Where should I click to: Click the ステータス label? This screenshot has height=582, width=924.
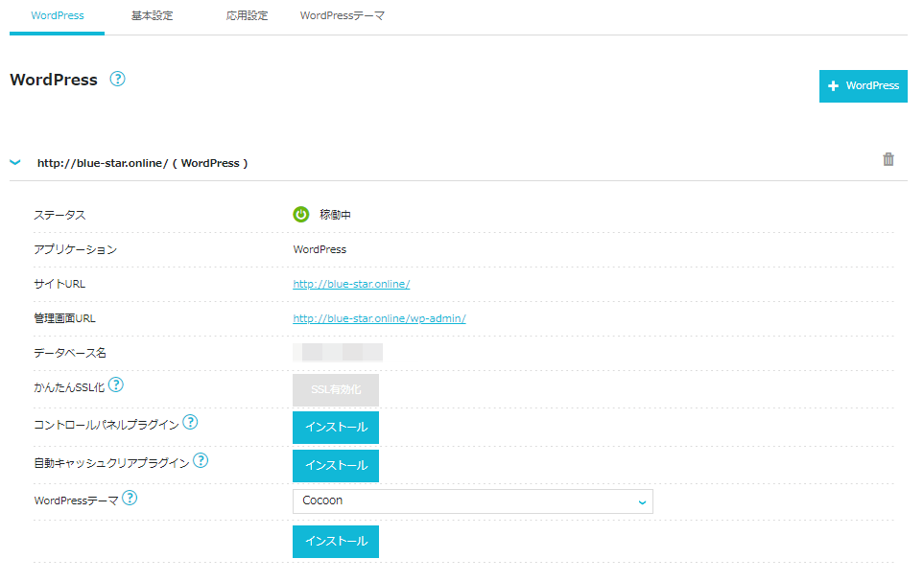(59, 215)
